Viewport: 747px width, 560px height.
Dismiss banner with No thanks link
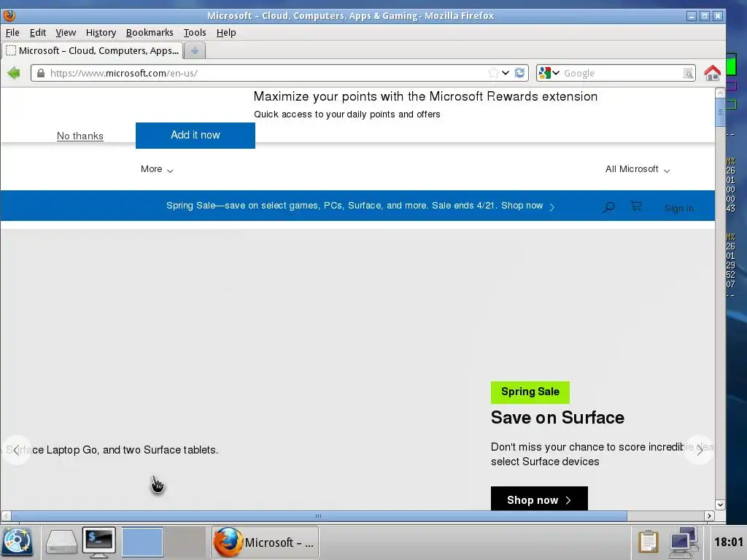click(80, 136)
